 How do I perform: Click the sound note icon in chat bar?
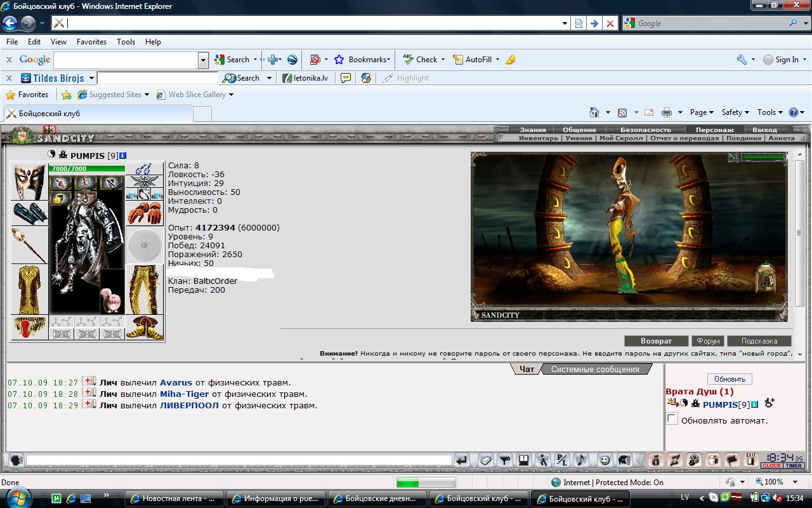[x=580, y=460]
